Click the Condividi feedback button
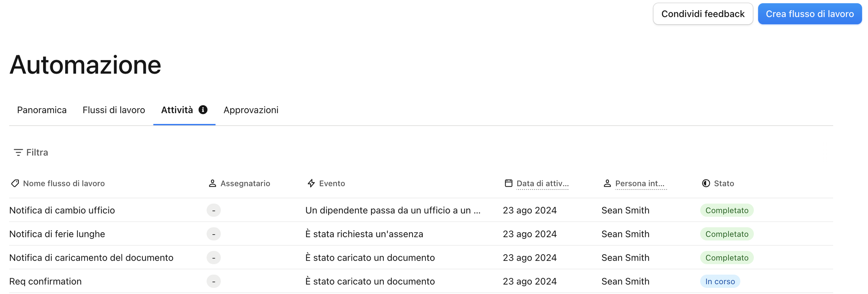Viewport: 868px width, 294px height. pos(703,14)
